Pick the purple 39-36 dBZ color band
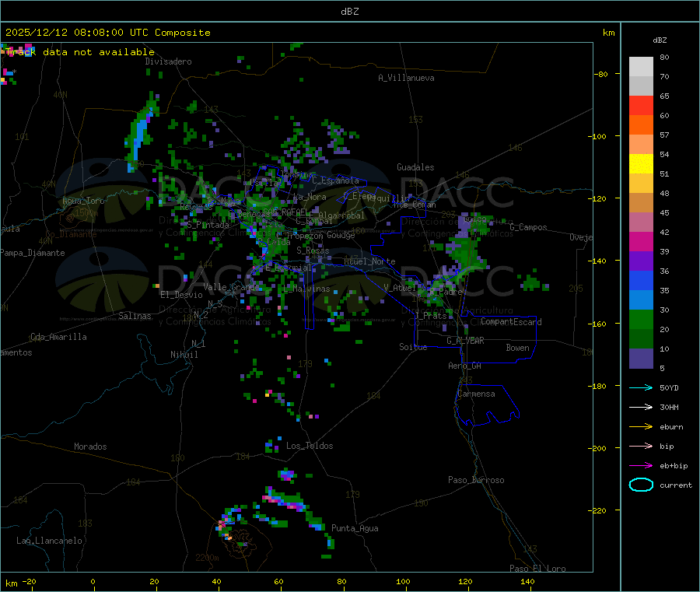 [641, 261]
